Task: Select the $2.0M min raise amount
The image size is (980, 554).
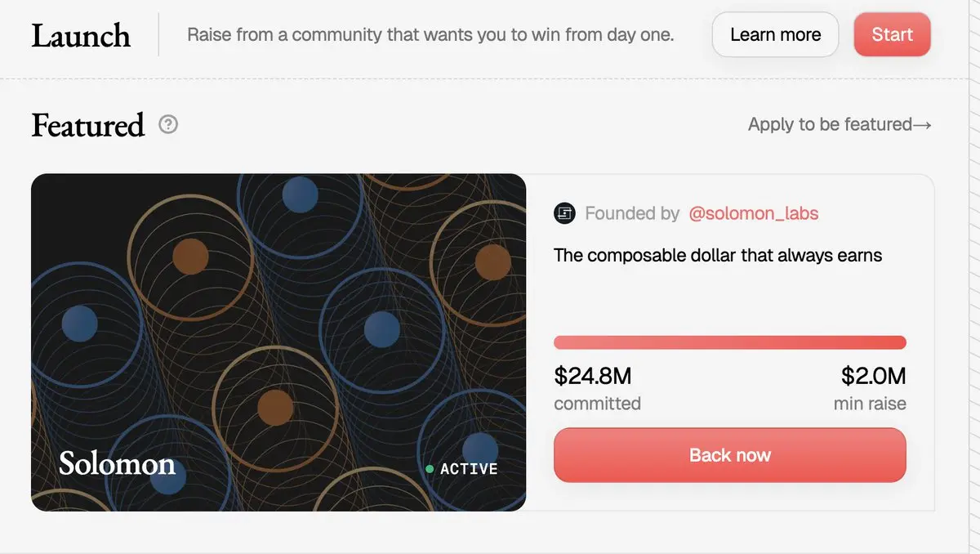Action: pos(873,376)
